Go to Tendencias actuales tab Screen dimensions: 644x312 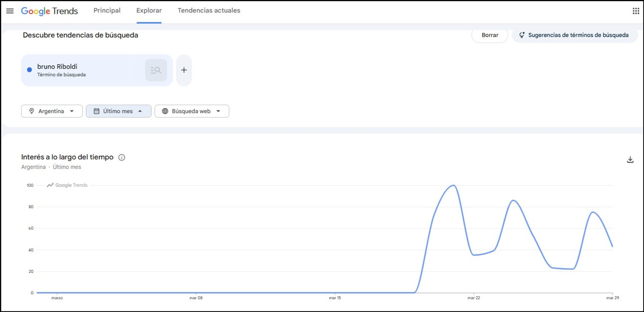pyautogui.click(x=209, y=11)
